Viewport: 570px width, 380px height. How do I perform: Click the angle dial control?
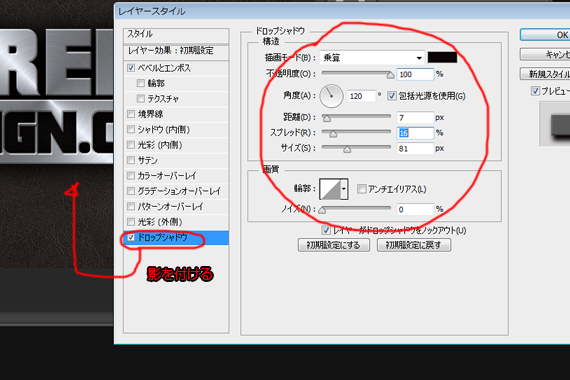331,96
